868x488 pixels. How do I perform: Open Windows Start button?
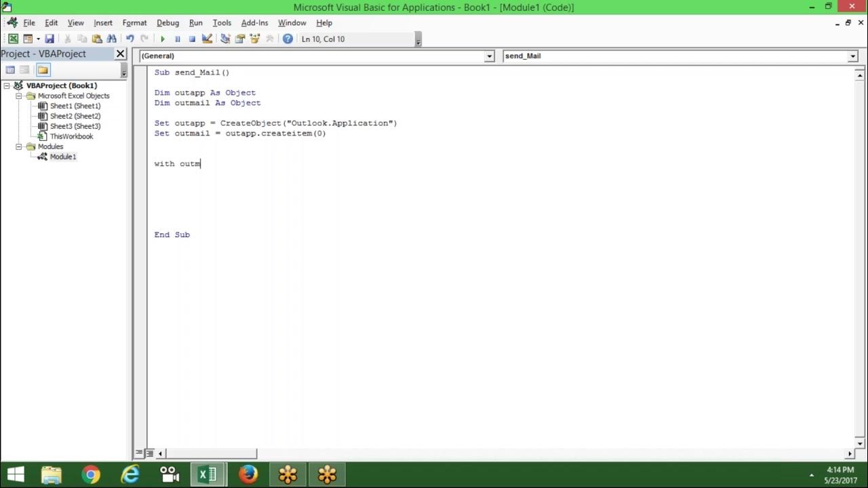tap(15, 474)
